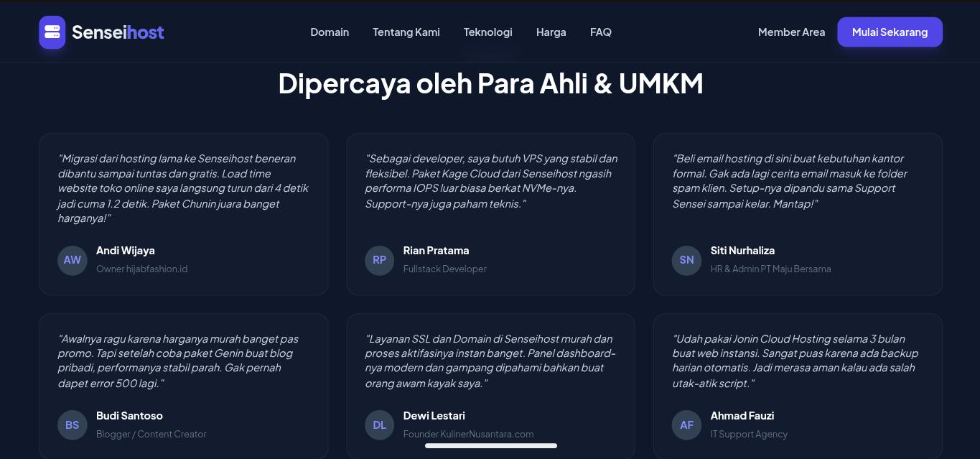Click the AF avatar for Ahmad Fauzi
This screenshot has width=980, height=459.
(686, 425)
